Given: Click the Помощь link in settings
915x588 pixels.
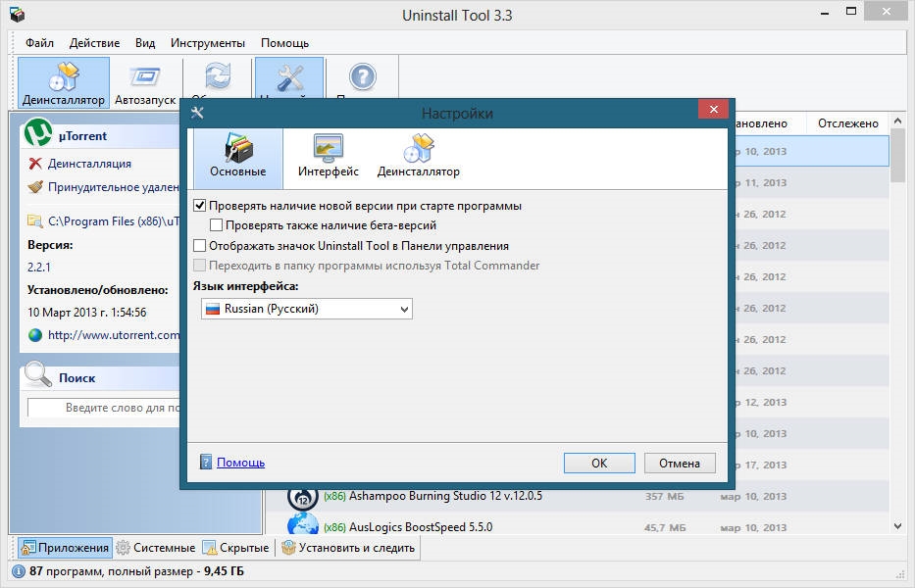Looking at the screenshot, I should 240,462.
